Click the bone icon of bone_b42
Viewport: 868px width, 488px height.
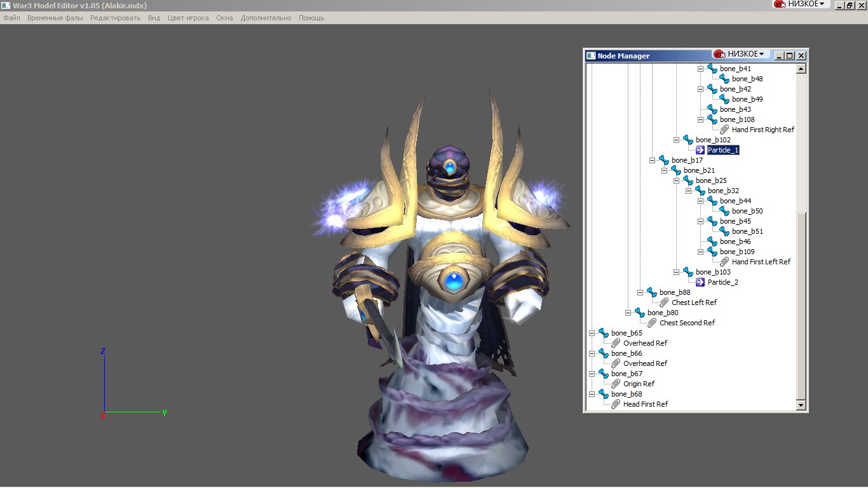pos(712,89)
